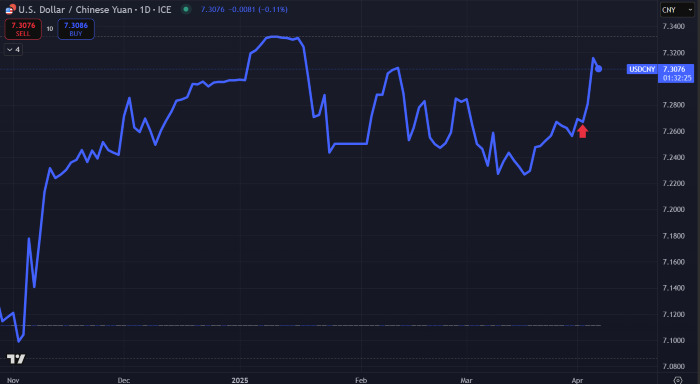The width and height of the screenshot is (700, 384).
Task: Click the USD/CNY flag symbol icon
Action: point(10,9)
